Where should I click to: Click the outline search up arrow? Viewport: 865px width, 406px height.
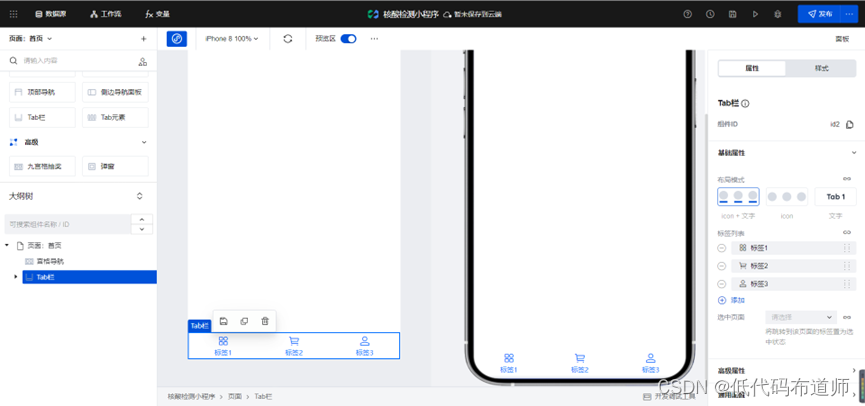tap(142, 220)
